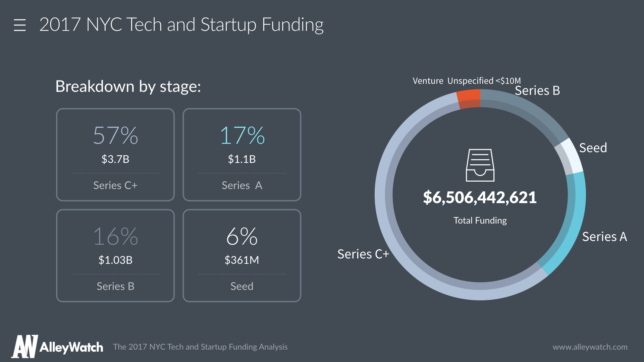
Task: Click the Series A chart label
Action: coord(604,237)
